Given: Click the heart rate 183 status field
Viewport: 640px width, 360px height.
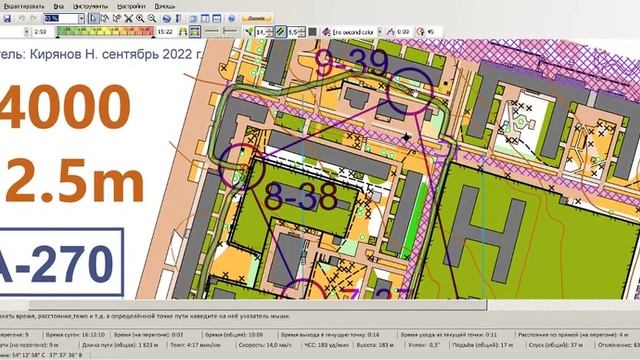Looking at the screenshot, I should click(x=327, y=345).
